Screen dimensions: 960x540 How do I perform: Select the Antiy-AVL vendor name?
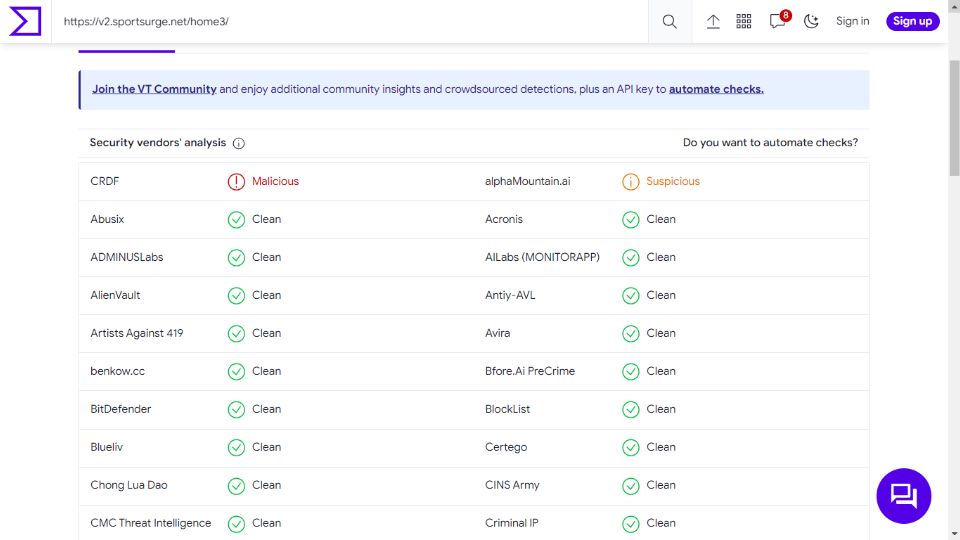pos(510,295)
